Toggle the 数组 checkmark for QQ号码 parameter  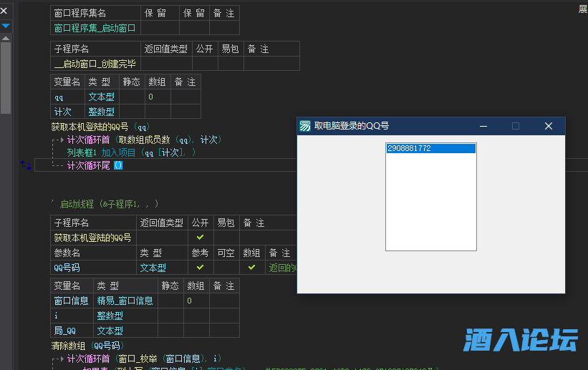(x=251, y=268)
